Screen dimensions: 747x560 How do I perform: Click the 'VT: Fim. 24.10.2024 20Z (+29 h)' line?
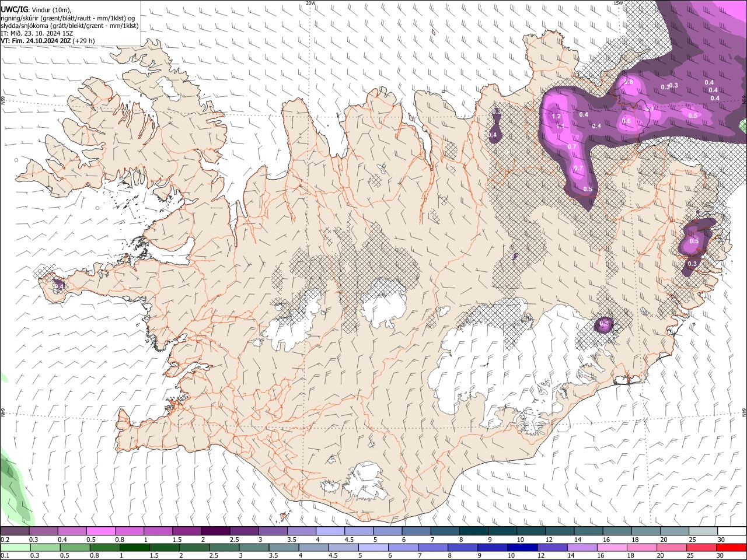click(48, 41)
